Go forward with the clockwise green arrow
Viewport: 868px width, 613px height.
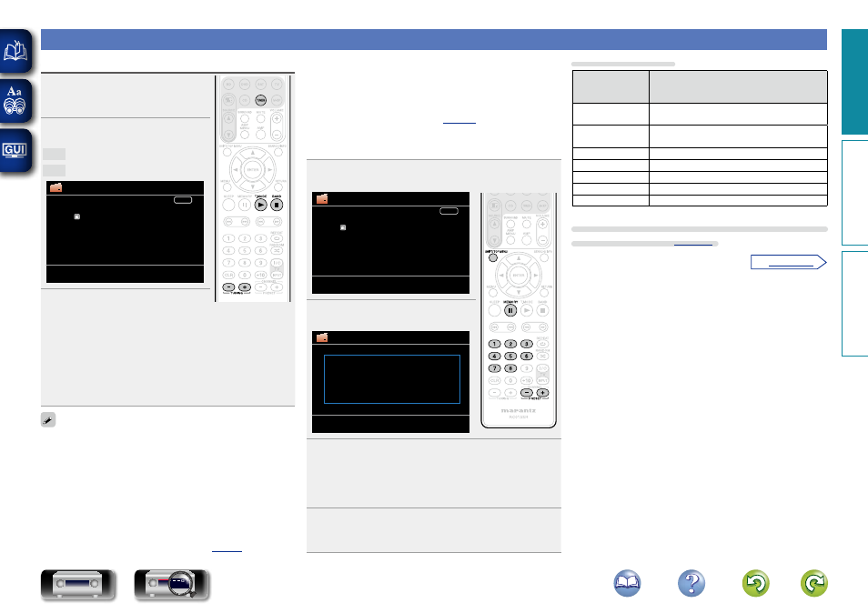[x=814, y=583]
